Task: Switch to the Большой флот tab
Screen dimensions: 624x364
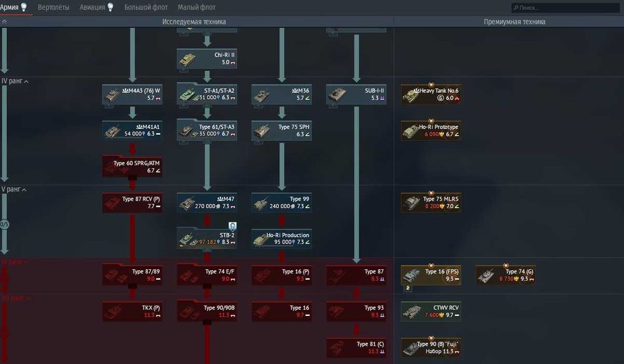Action: coord(145,7)
